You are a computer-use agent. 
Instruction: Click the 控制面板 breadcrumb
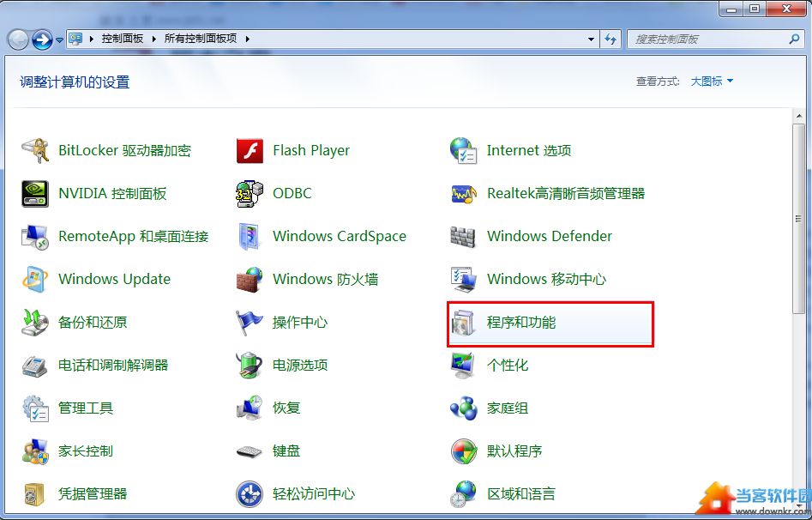pyautogui.click(x=123, y=39)
